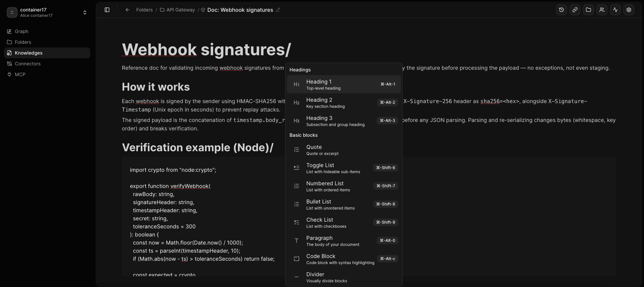Viewport: 644px width, 287px height.
Task: Open settings gear icon
Action: [629, 10]
